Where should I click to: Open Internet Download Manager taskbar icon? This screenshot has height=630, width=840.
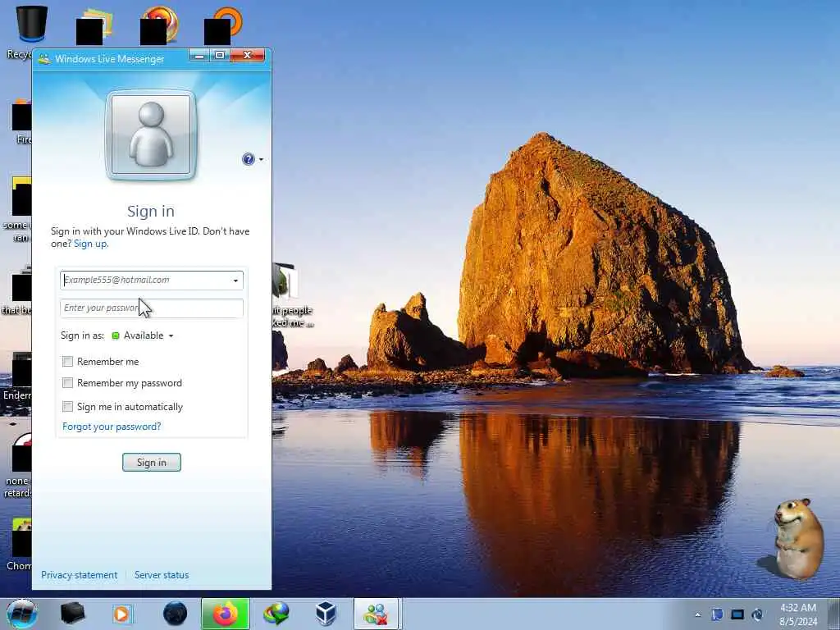[x=276, y=614]
